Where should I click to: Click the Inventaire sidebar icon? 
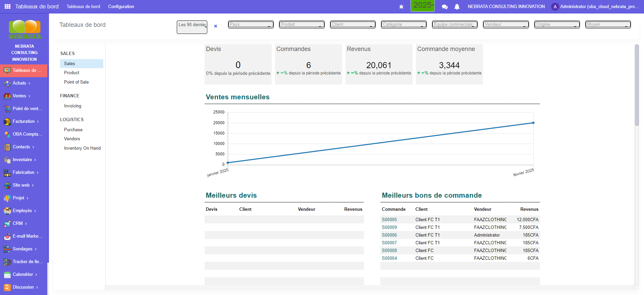pyautogui.click(x=7, y=160)
